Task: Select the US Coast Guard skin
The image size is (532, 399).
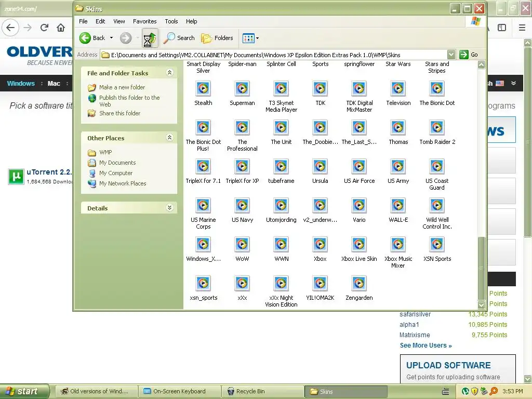Action: pos(437,167)
